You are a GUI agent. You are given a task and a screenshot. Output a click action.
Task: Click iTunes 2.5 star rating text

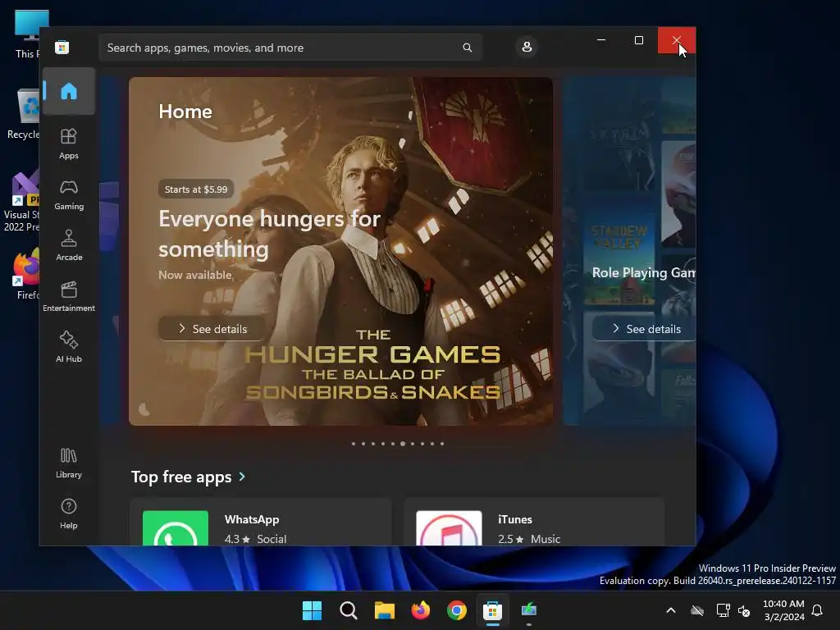(x=511, y=539)
